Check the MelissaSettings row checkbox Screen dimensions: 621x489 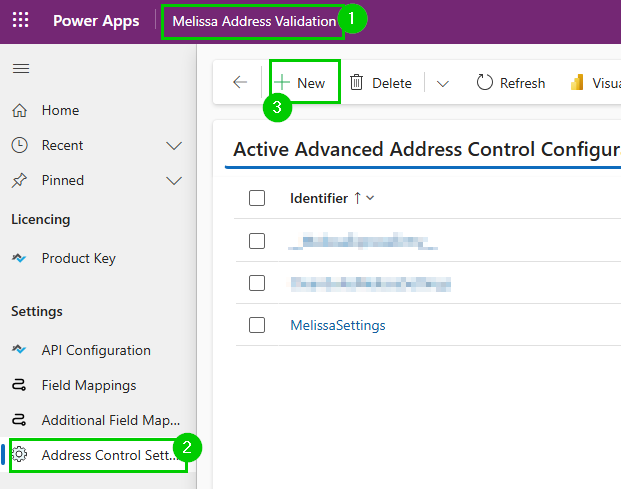[x=257, y=325]
